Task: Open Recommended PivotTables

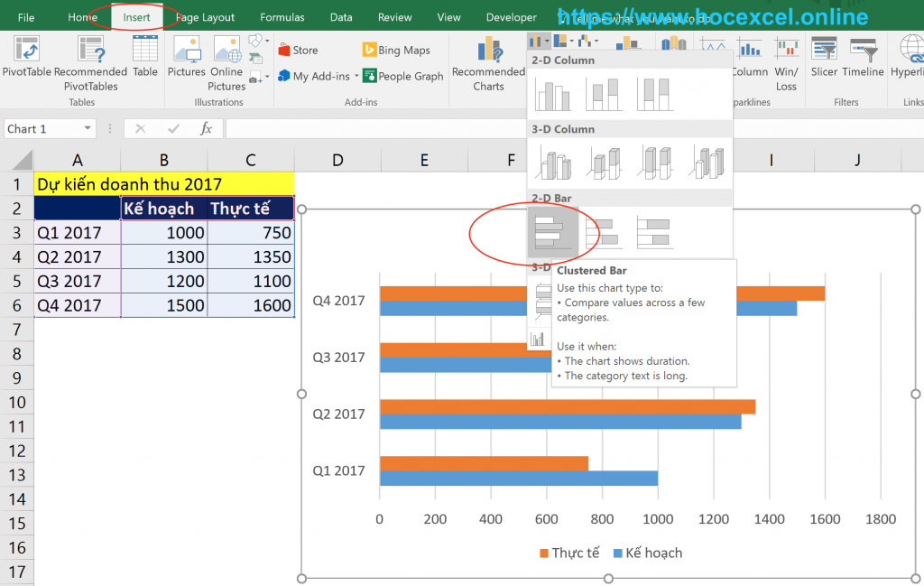Action: 90,64
